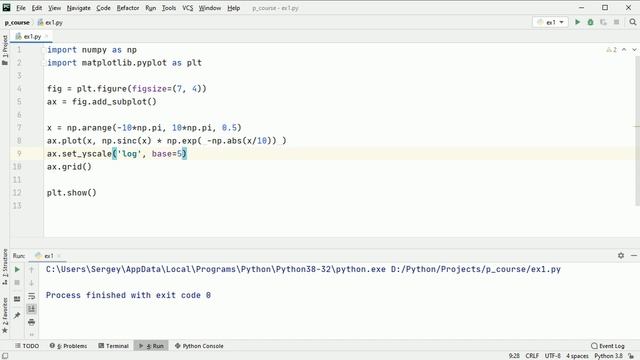The height and width of the screenshot is (360, 640).
Task: Open the Refactor menu
Action: click(x=128, y=8)
